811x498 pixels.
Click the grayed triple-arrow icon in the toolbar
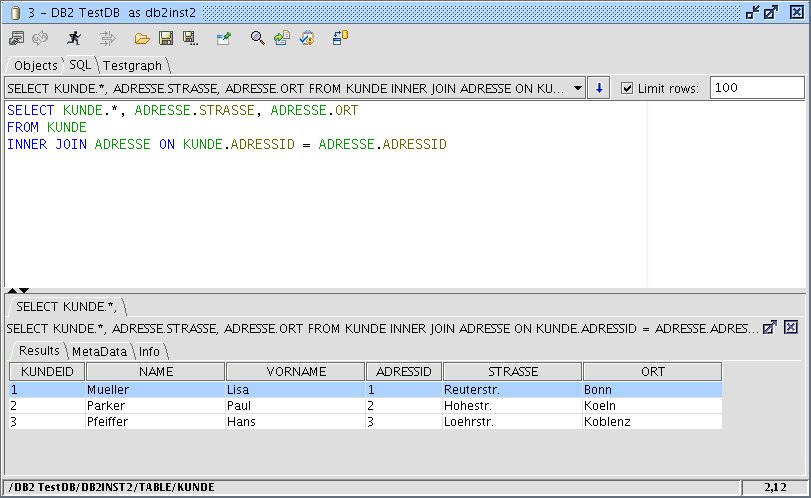pyautogui.click(x=108, y=38)
